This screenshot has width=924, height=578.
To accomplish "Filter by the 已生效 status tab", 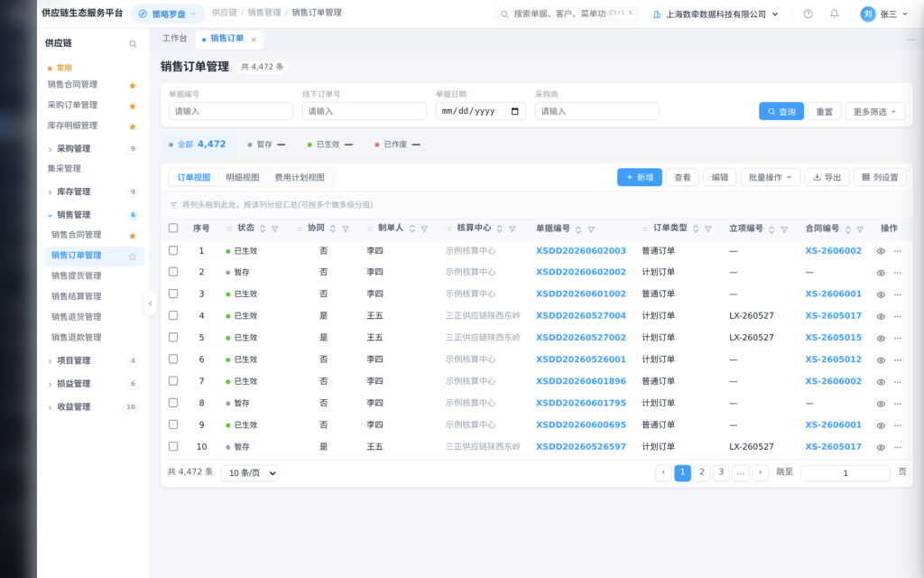I will (330, 144).
